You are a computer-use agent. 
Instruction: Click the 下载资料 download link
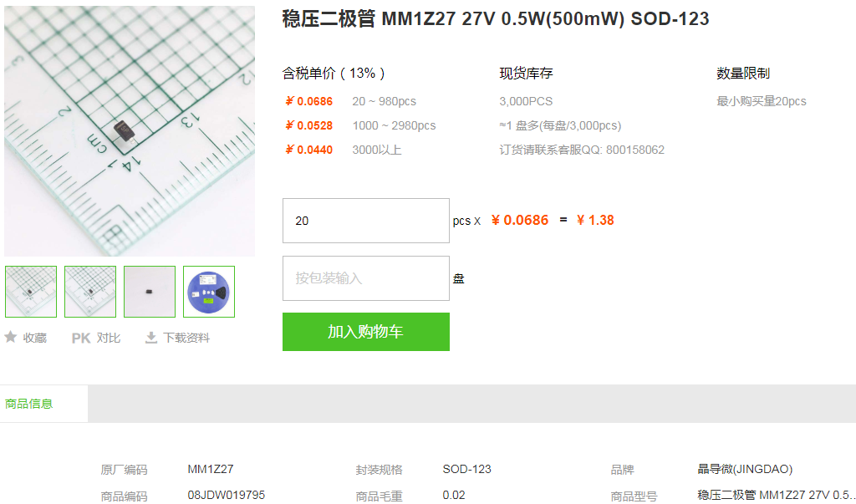(x=186, y=338)
